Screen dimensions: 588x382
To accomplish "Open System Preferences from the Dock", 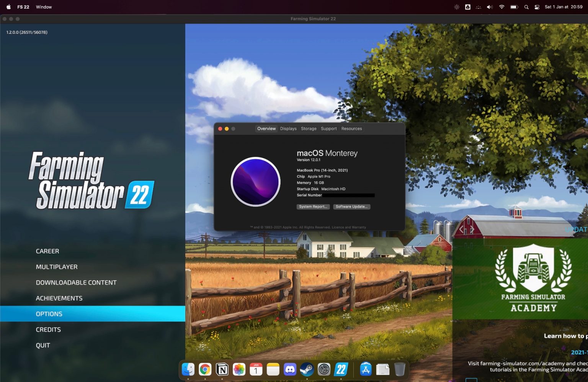I will pos(324,369).
